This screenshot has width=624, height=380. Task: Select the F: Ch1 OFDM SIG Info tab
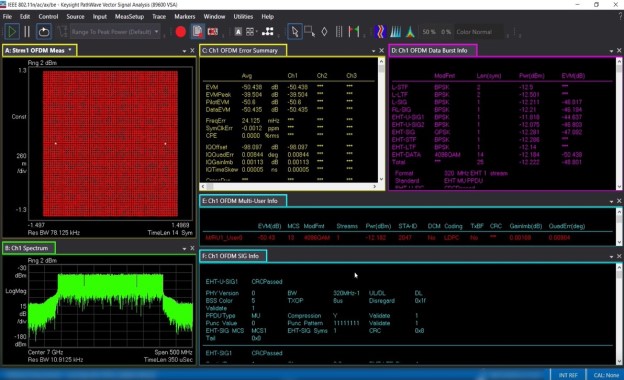[x=233, y=256]
